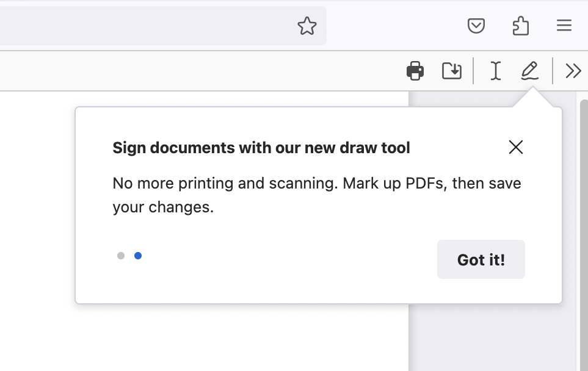Click the "Sign documents with our new draw tool" heading
588x371 pixels.
point(261,148)
